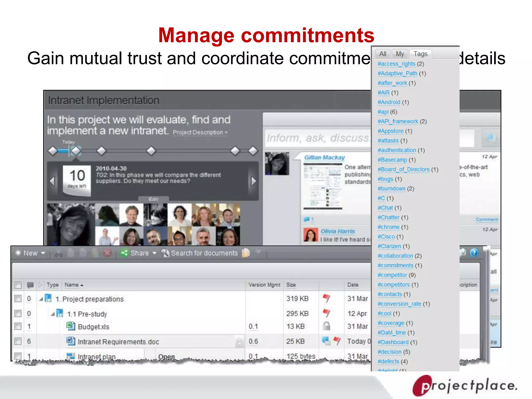Collapse the 1.1 Pre-study folder
Viewport: 532px width, 399px height.
pos(53,314)
